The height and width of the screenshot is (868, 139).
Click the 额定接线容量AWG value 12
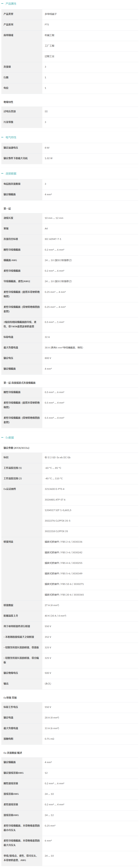[x=46, y=773]
